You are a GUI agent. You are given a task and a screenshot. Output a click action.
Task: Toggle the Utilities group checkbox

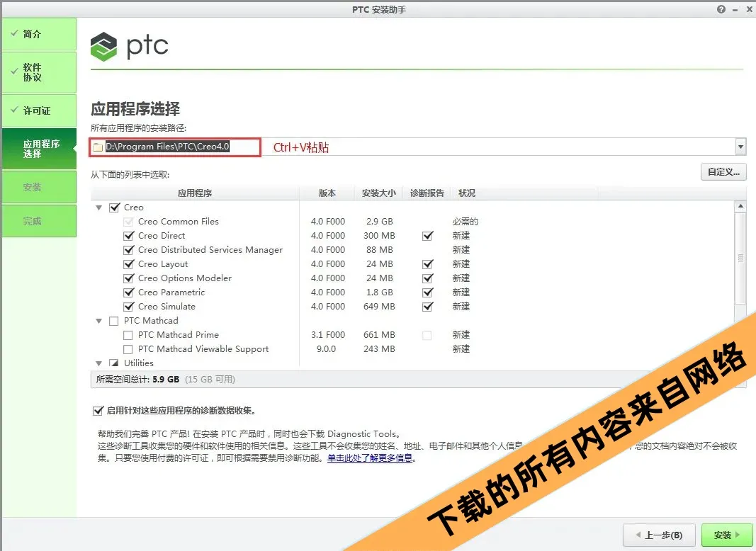coord(114,363)
